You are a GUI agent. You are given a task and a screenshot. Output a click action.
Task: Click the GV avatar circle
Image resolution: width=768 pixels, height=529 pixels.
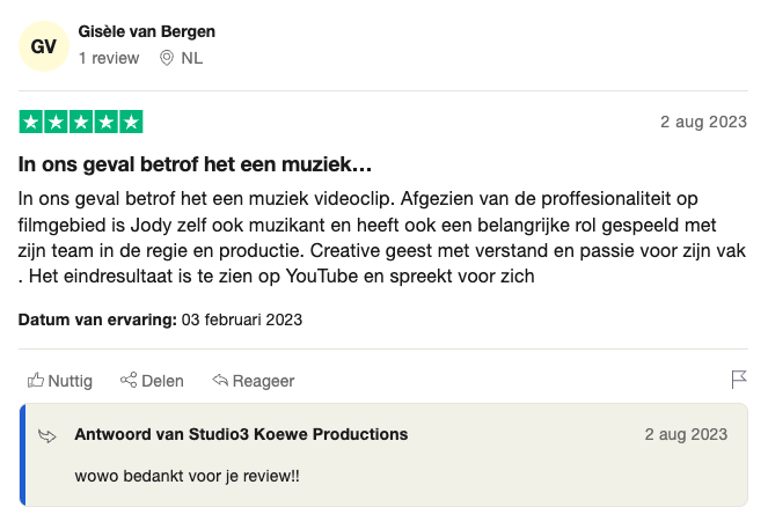point(43,46)
